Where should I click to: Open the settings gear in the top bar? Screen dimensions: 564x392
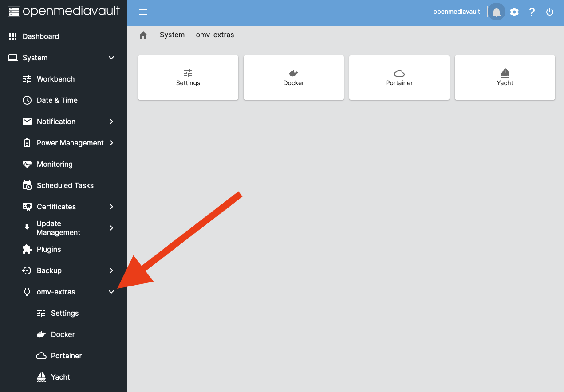[x=514, y=12]
